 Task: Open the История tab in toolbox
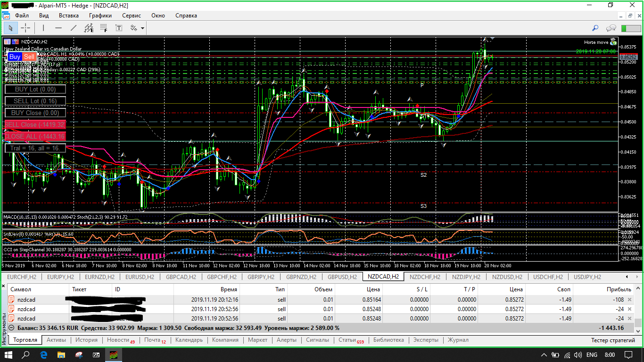(x=86, y=340)
